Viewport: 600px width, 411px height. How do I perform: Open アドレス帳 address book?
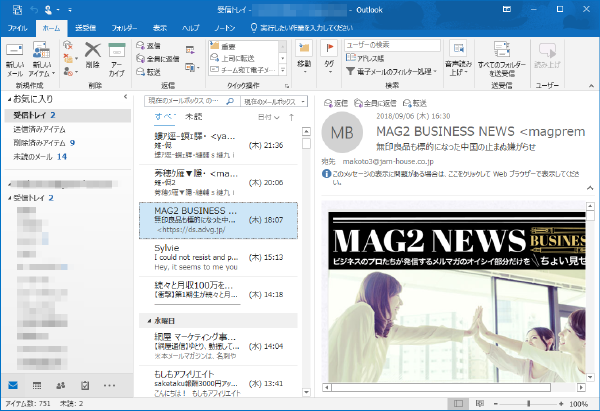(365, 58)
